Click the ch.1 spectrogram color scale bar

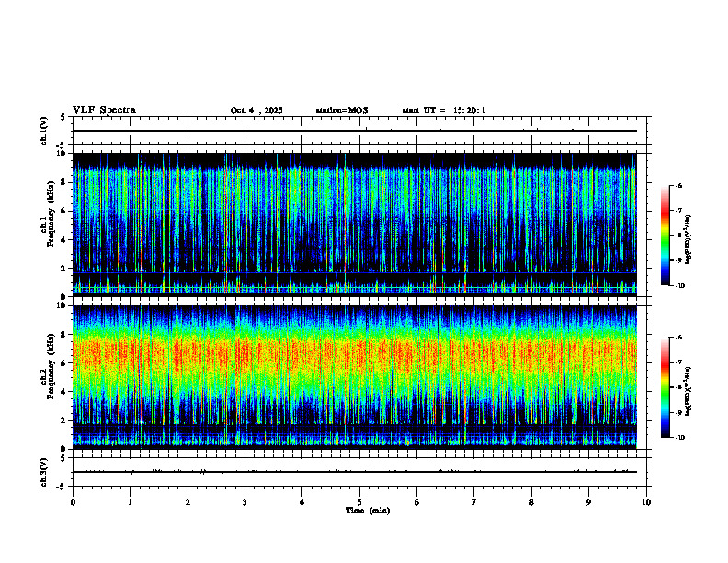coord(665,236)
